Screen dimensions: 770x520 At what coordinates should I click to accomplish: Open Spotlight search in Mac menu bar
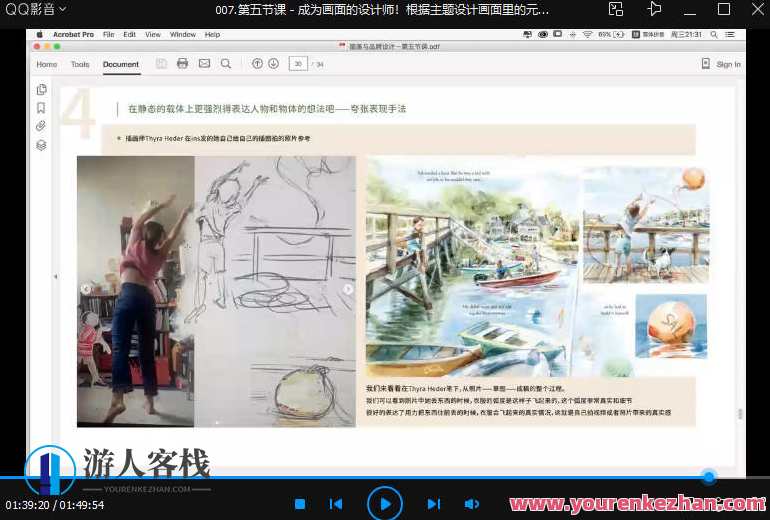714,34
